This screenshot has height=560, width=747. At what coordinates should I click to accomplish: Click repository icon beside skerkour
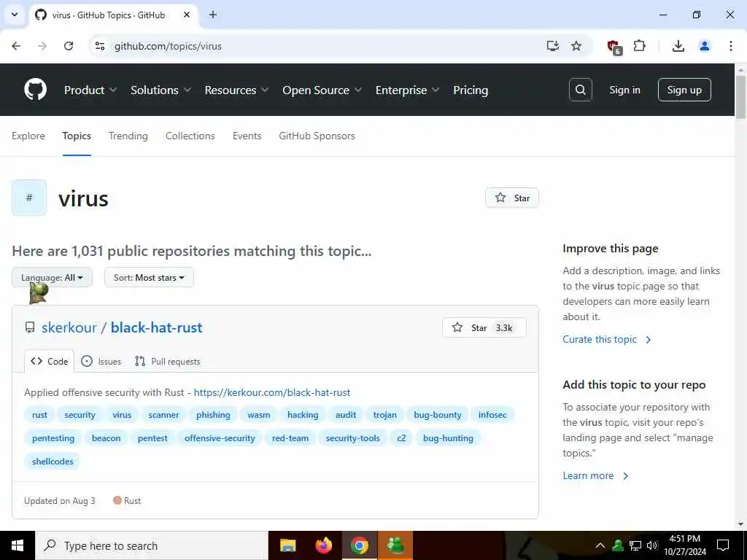pos(30,327)
